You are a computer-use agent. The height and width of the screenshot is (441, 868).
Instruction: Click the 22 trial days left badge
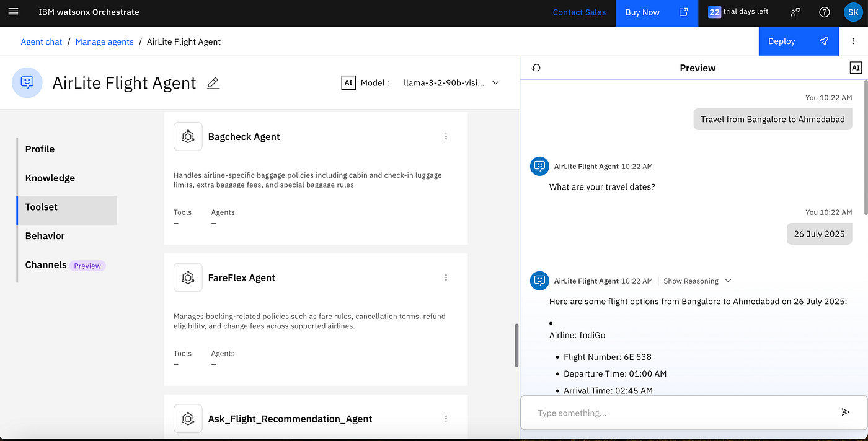(738, 12)
